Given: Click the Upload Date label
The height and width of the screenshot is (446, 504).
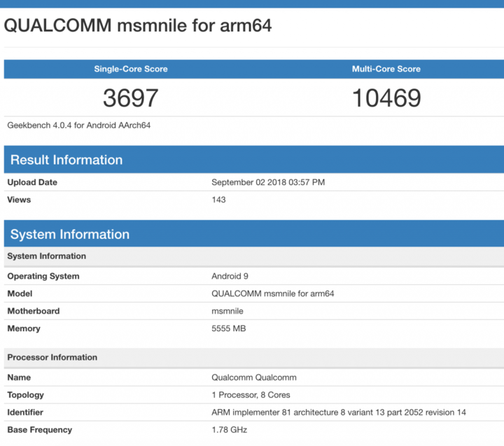Looking at the screenshot, I should click(x=32, y=182).
